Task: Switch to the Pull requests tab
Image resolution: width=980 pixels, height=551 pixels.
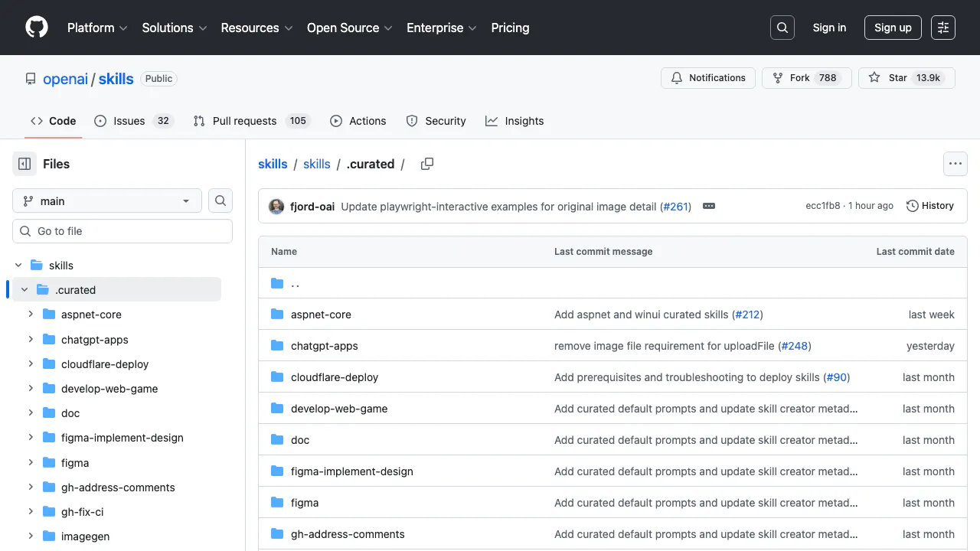Action: (243, 121)
